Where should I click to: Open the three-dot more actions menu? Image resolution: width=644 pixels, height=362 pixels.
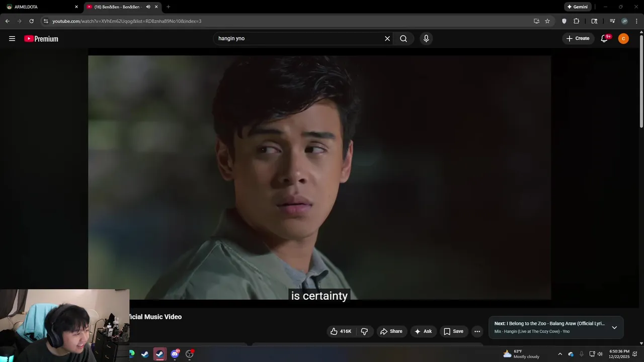coord(477,331)
